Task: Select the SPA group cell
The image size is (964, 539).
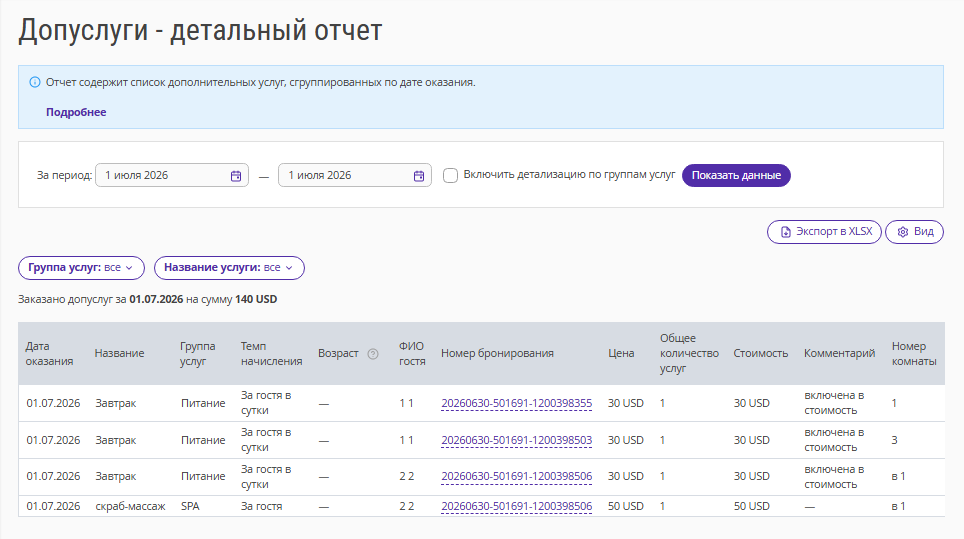Action: (x=190, y=506)
